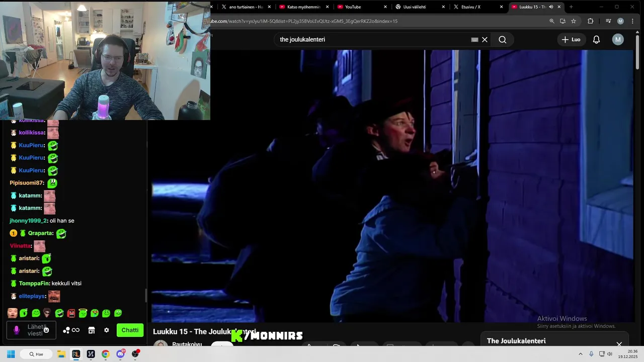Open the on-screen keyboard icon in search
The image size is (644, 362).
coord(474,40)
